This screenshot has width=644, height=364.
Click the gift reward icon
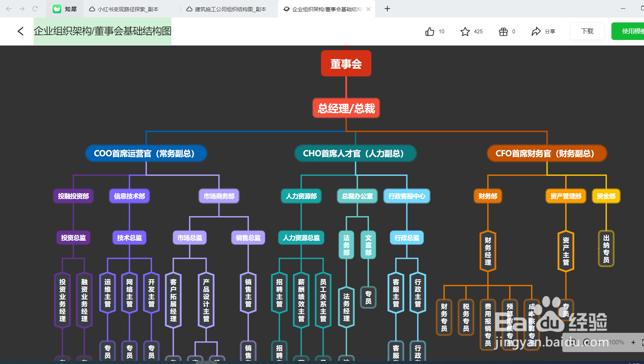(x=503, y=32)
